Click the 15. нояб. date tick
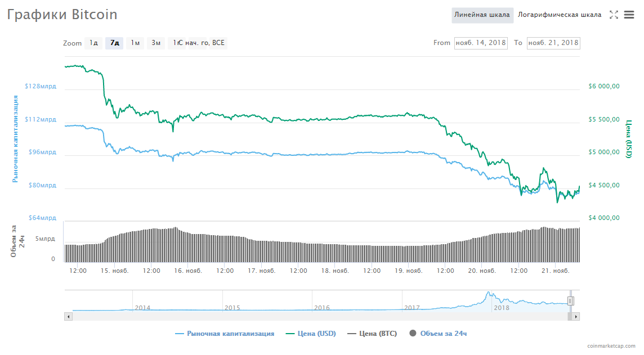Image resolution: width=644 pixels, height=355 pixels. pyautogui.click(x=115, y=271)
